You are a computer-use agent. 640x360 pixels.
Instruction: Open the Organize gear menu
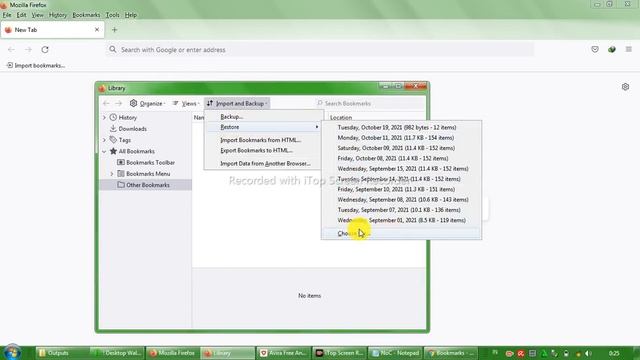click(x=147, y=104)
